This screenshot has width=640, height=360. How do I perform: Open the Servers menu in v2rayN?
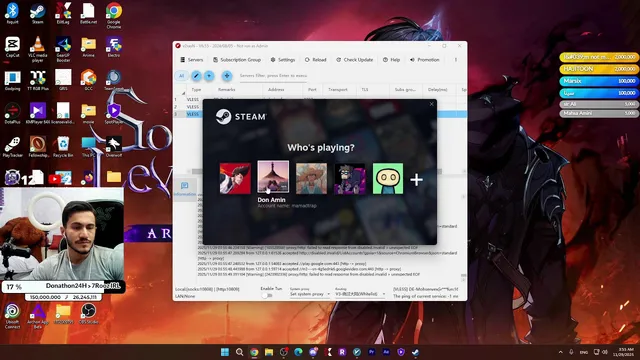pos(191,60)
